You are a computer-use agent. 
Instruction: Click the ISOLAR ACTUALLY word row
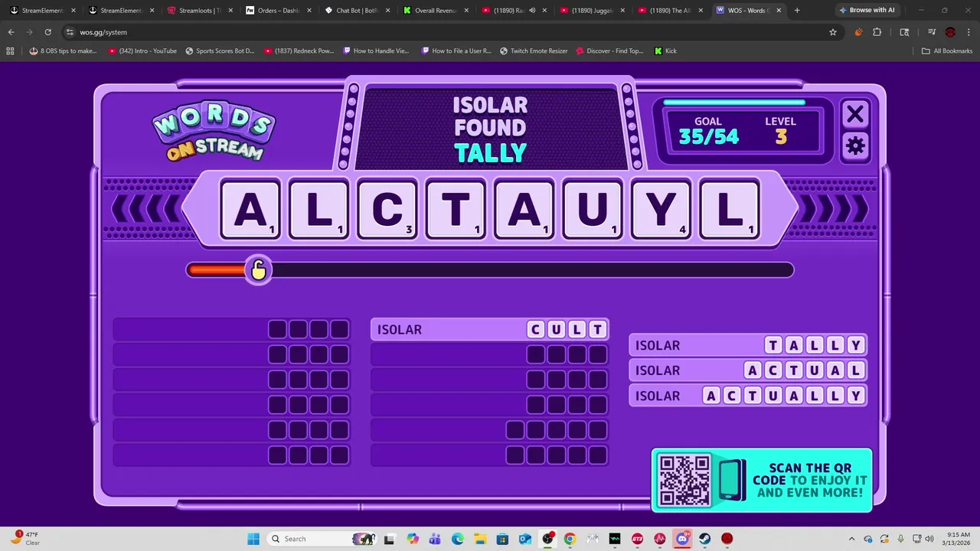(x=748, y=396)
